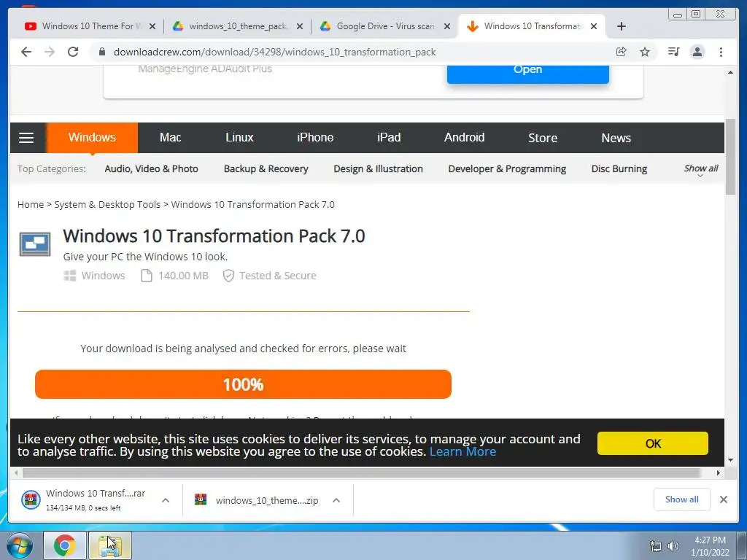Screen dimensions: 747x560
Task: Select the Android platform menu
Action: click(x=465, y=138)
